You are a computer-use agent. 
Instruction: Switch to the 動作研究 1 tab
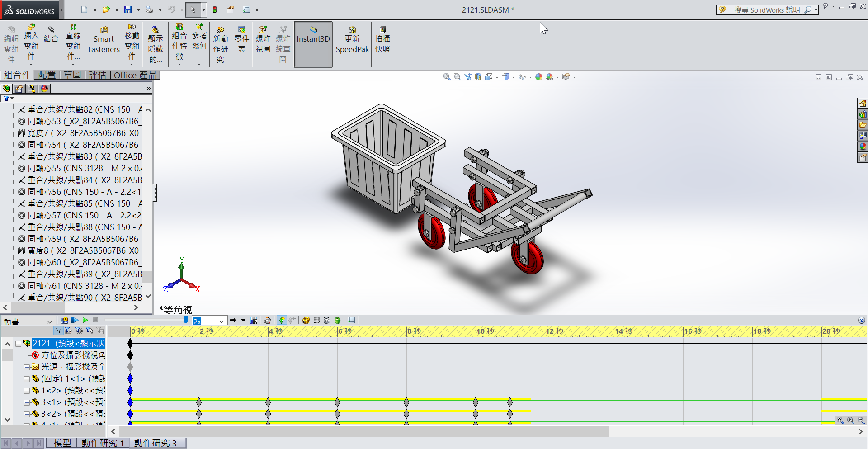click(103, 443)
